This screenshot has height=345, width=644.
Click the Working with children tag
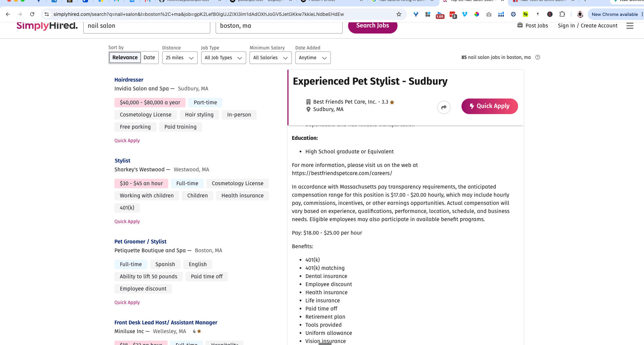147,196
